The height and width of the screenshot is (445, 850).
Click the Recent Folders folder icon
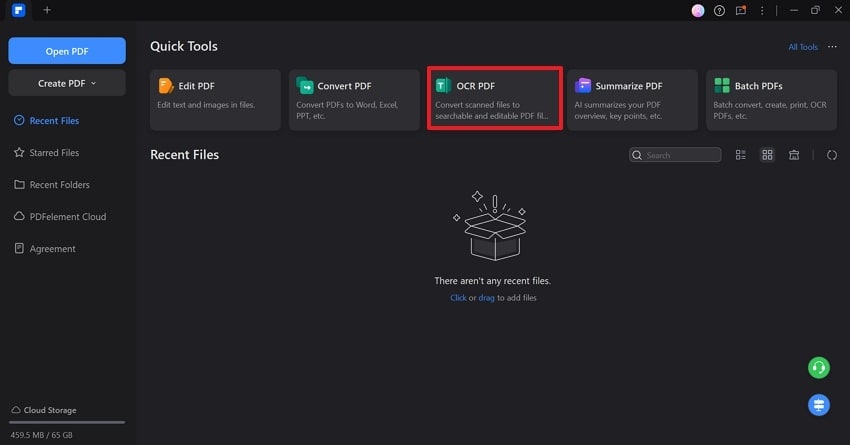[19, 184]
